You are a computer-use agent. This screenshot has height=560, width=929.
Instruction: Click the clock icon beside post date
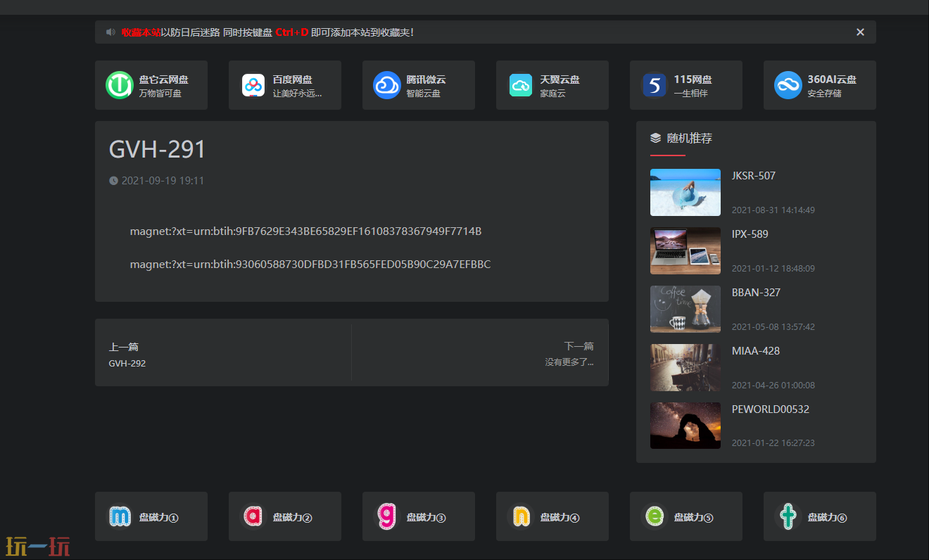point(113,181)
